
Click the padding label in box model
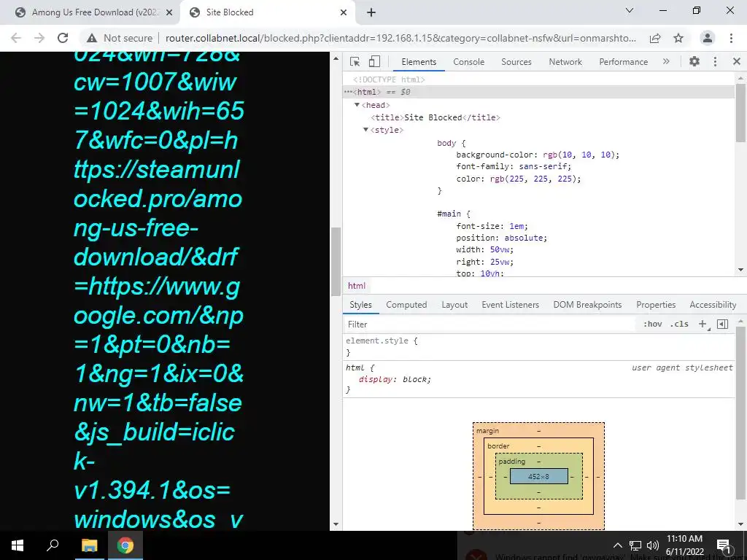(511, 462)
